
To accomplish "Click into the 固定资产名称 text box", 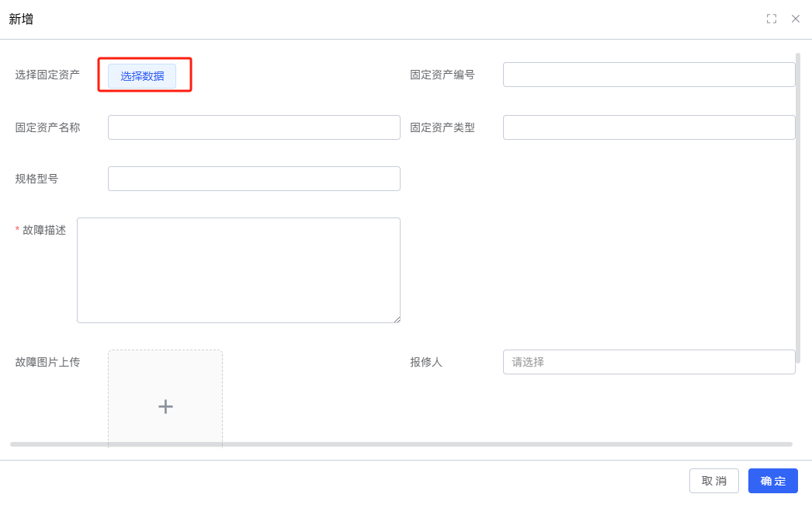I will point(254,127).
